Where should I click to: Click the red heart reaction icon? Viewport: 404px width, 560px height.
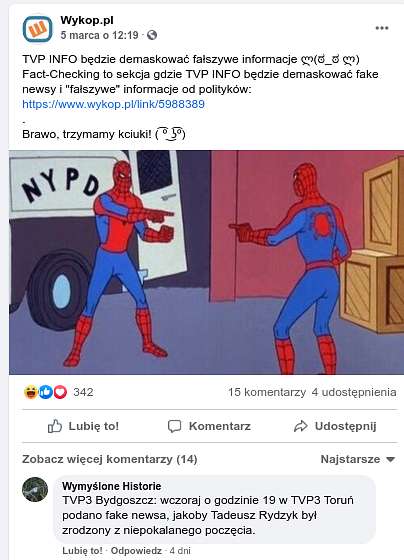[60, 392]
